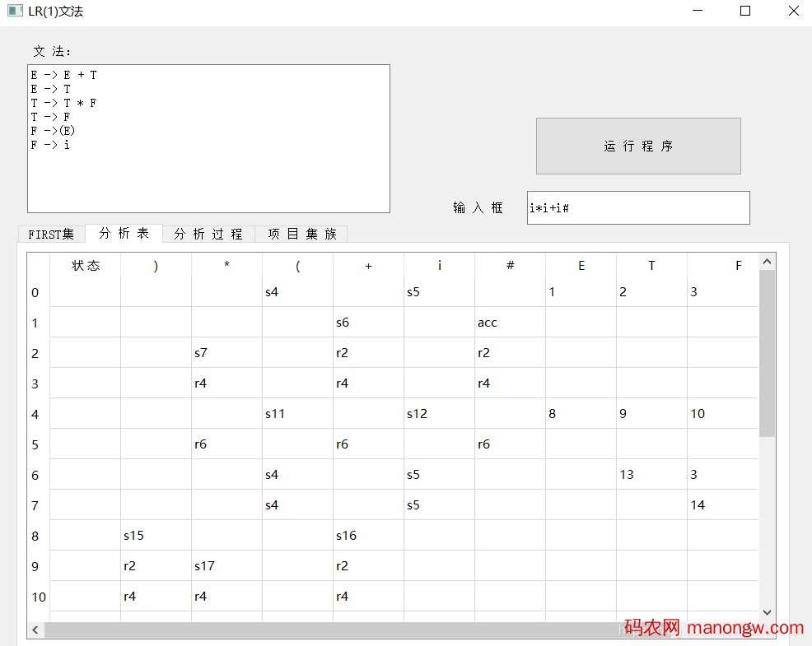
Task: Select the 分析表 tab
Action: coord(124,234)
